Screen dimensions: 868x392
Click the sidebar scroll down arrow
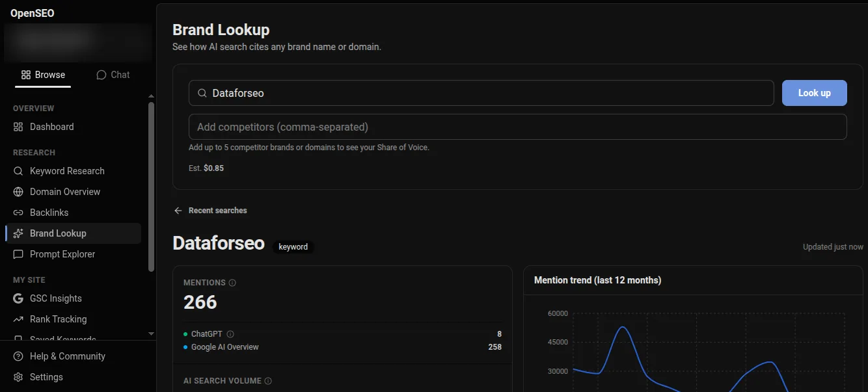tap(152, 333)
